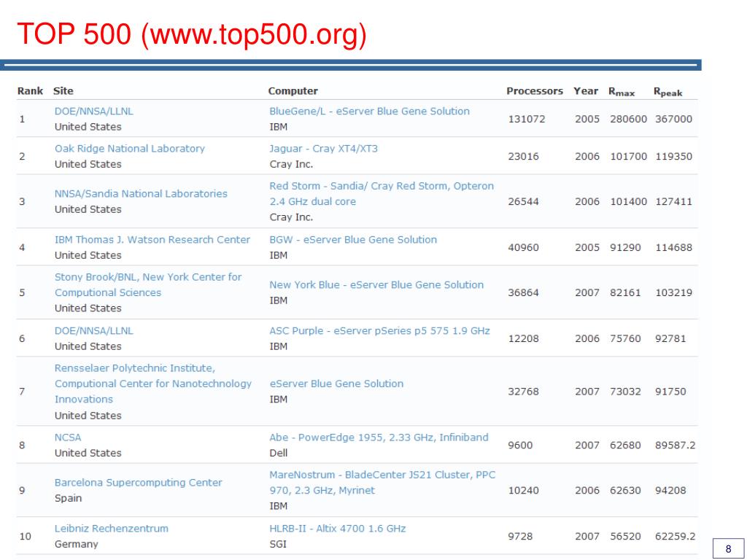Open the Jaguar - Cray XT4/XT3 link
747x560 pixels.
[323, 149]
